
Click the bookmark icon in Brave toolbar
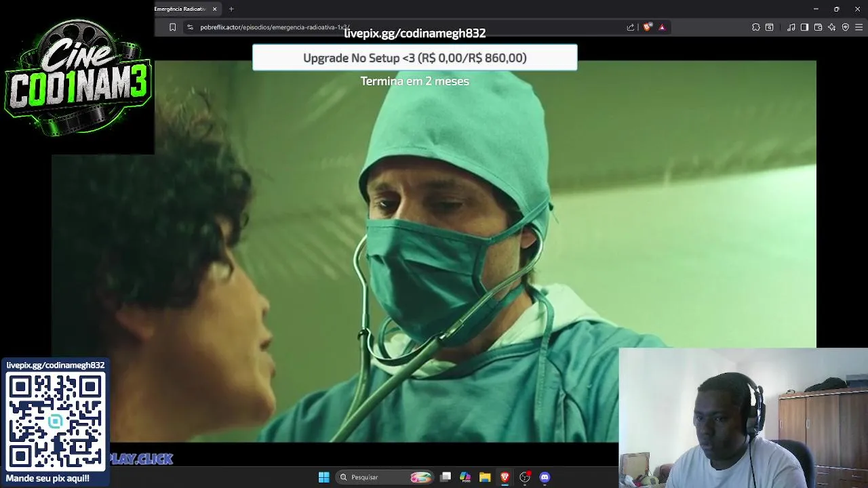pos(172,27)
